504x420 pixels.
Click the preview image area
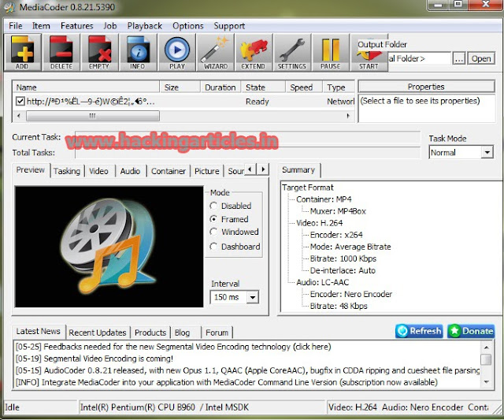109,247
